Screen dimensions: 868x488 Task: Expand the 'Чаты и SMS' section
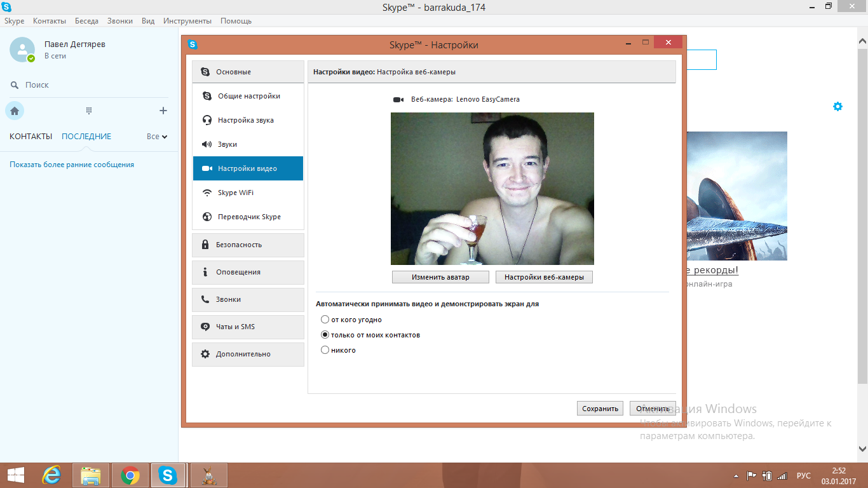pos(248,327)
